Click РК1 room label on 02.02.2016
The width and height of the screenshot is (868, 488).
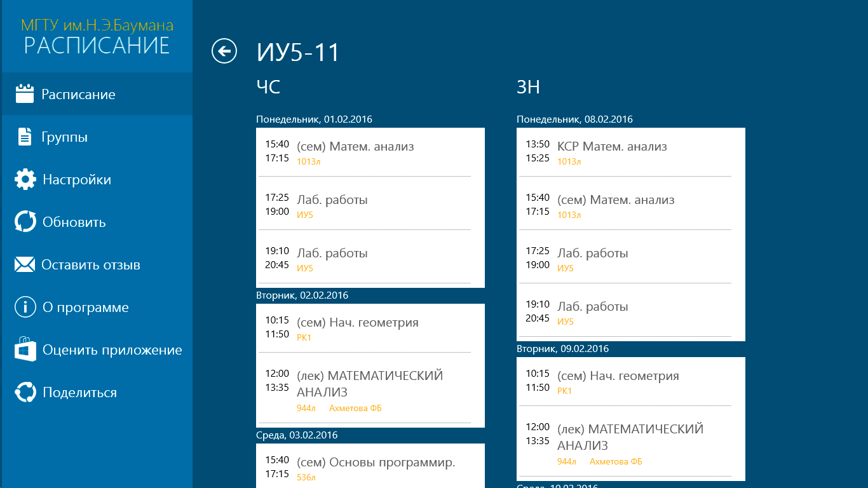click(x=304, y=338)
